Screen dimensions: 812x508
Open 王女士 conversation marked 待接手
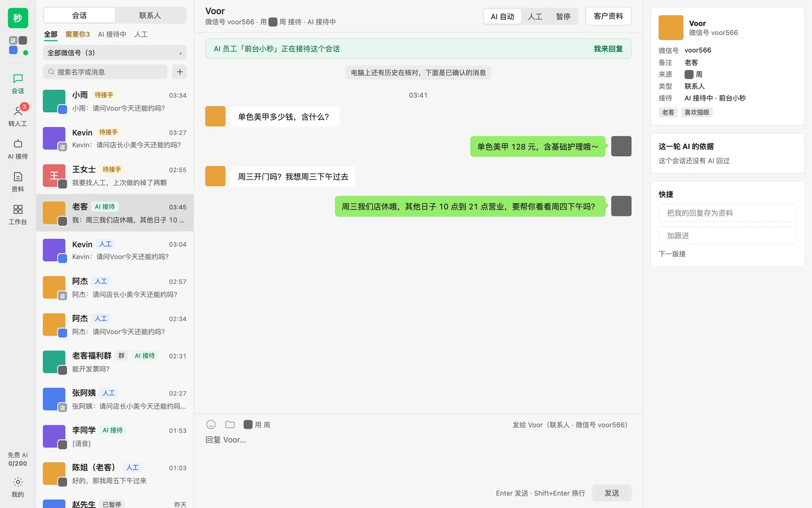click(115, 176)
